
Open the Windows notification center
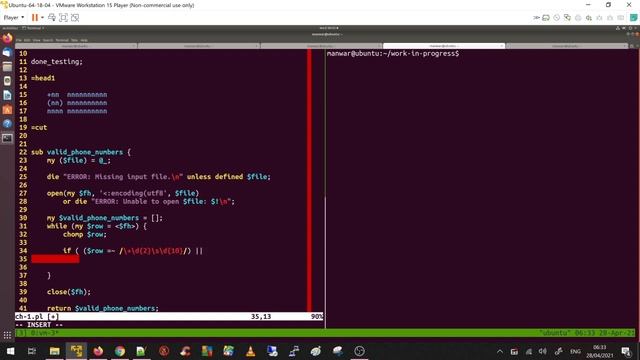pyautogui.click(x=626, y=351)
